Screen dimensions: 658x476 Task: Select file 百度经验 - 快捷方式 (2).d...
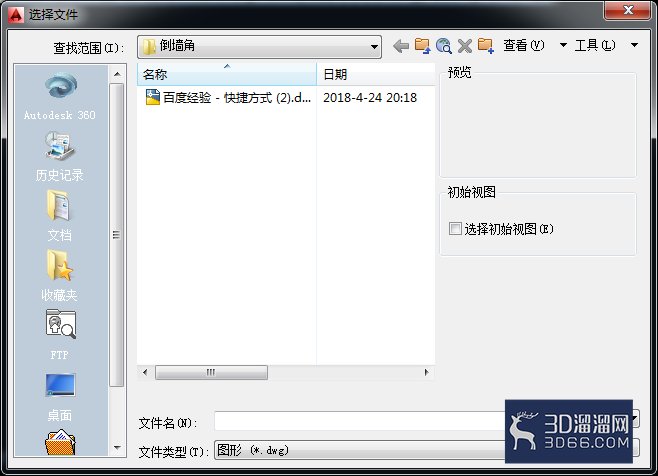pyautogui.click(x=237, y=97)
